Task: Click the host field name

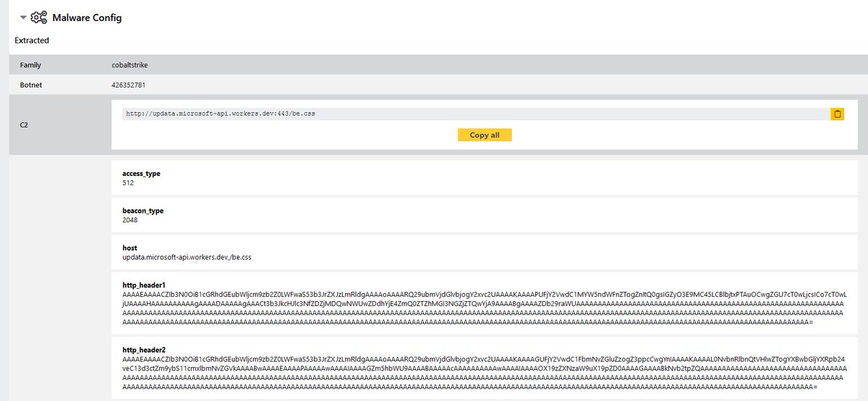Action: [x=129, y=248]
